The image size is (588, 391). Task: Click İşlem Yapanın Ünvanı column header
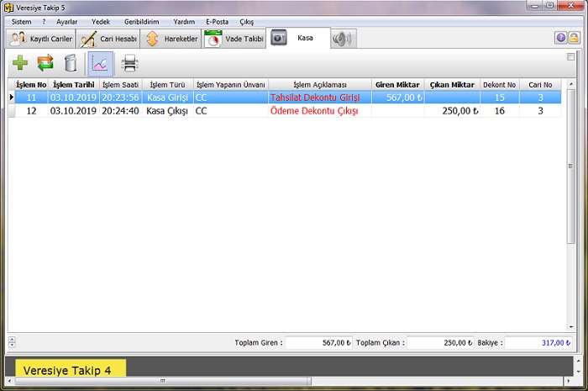coord(231,85)
